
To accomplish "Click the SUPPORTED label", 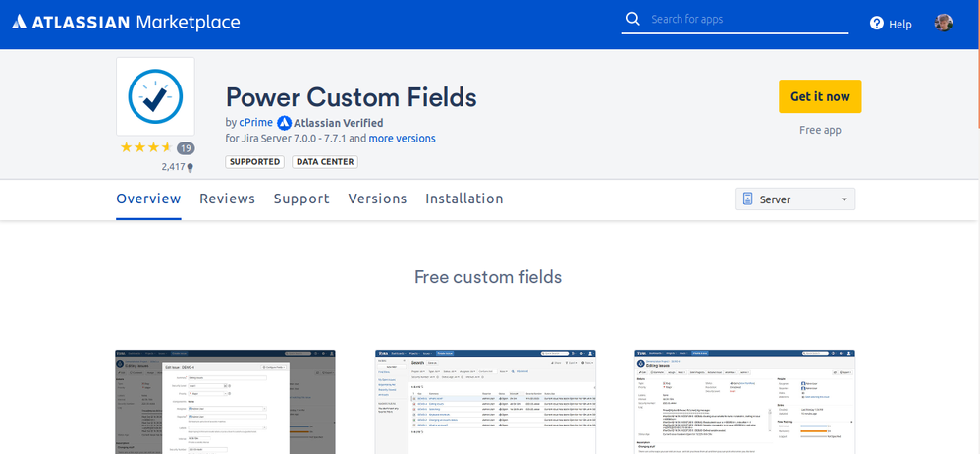I will click(x=255, y=162).
